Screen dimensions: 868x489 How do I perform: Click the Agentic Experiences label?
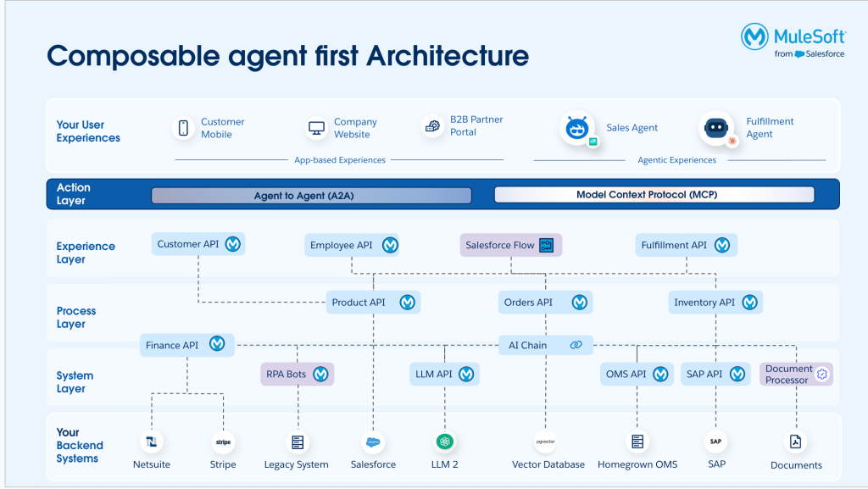pos(677,160)
